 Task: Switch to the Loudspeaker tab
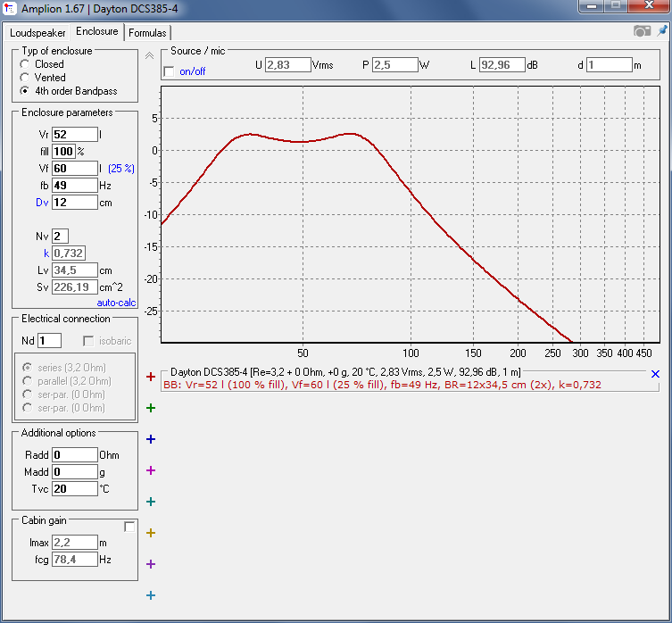click(37, 33)
